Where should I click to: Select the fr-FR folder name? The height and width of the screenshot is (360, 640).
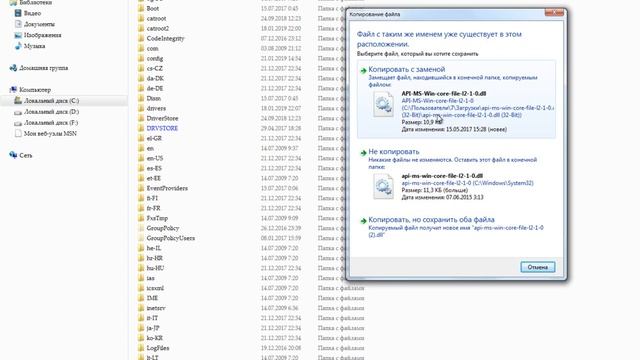[x=153, y=208]
